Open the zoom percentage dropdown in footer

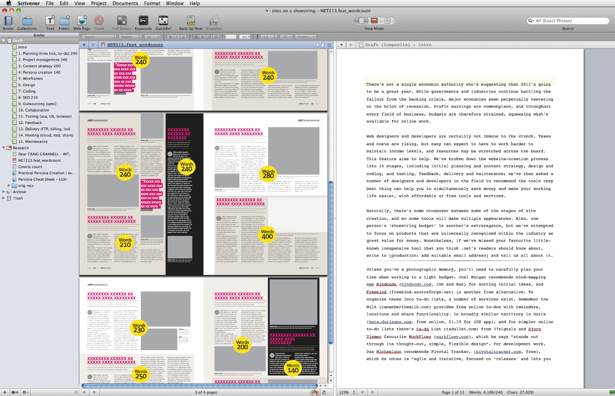coord(347,392)
